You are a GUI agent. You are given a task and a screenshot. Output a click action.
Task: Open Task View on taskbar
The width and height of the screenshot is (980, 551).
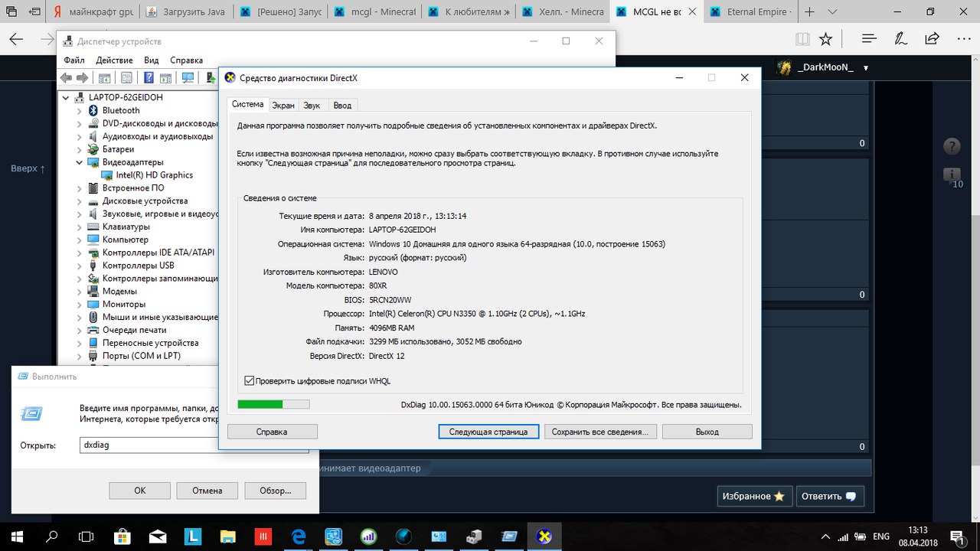[x=87, y=536]
